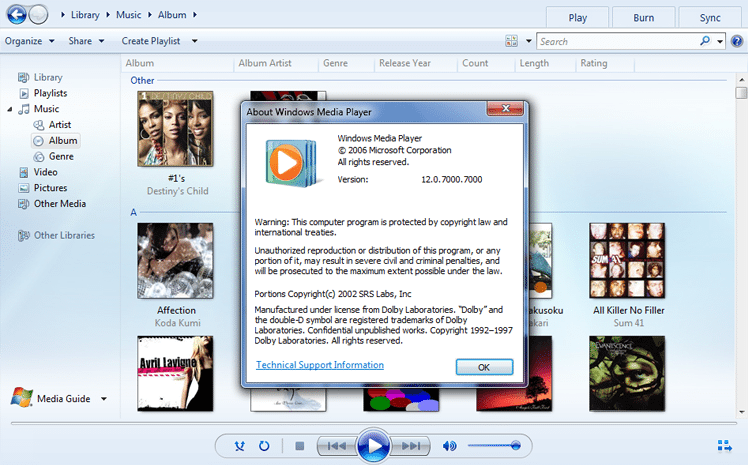Expand view options dropdown arrow
Screen dimensions: 748x465
[x=529, y=41]
